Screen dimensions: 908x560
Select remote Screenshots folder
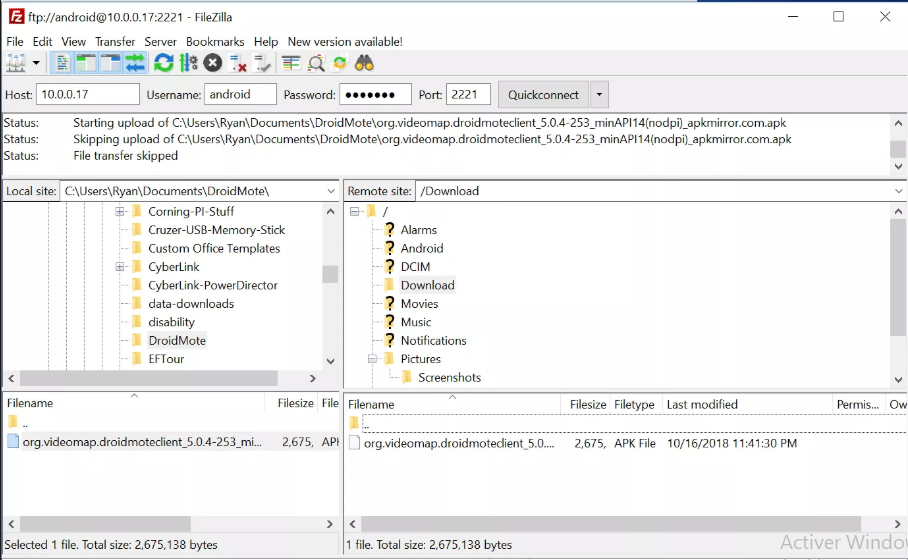(449, 378)
